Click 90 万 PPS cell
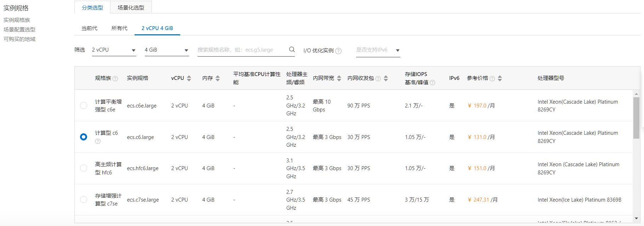 pos(359,106)
